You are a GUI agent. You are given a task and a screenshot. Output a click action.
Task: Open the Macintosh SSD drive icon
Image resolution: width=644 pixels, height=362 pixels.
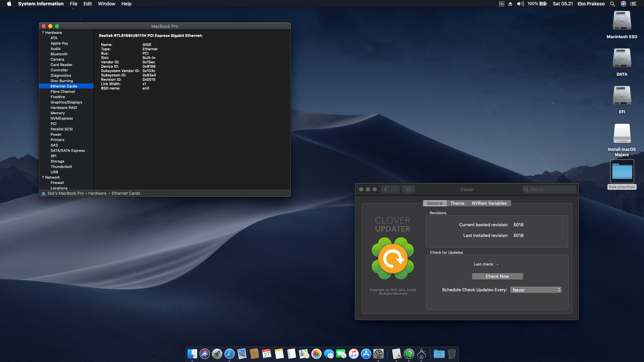(x=622, y=21)
